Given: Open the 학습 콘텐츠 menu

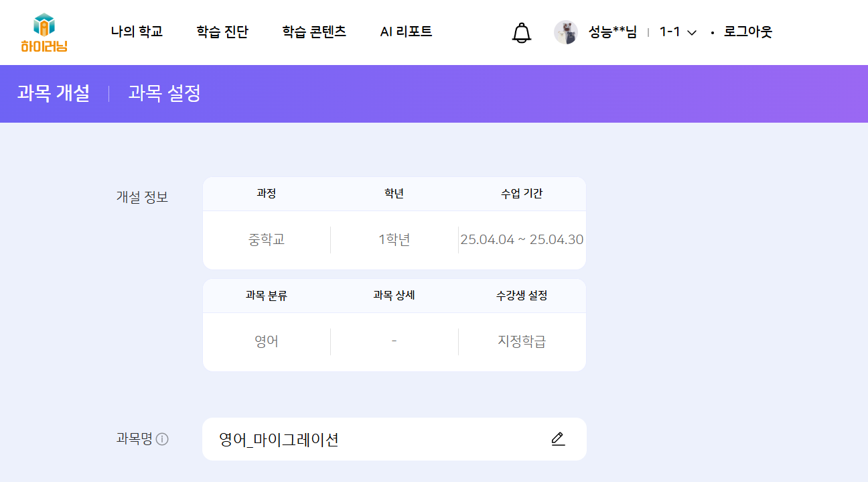Looking at the screenshot, I should pyautogui.click(x=314, y=32).
